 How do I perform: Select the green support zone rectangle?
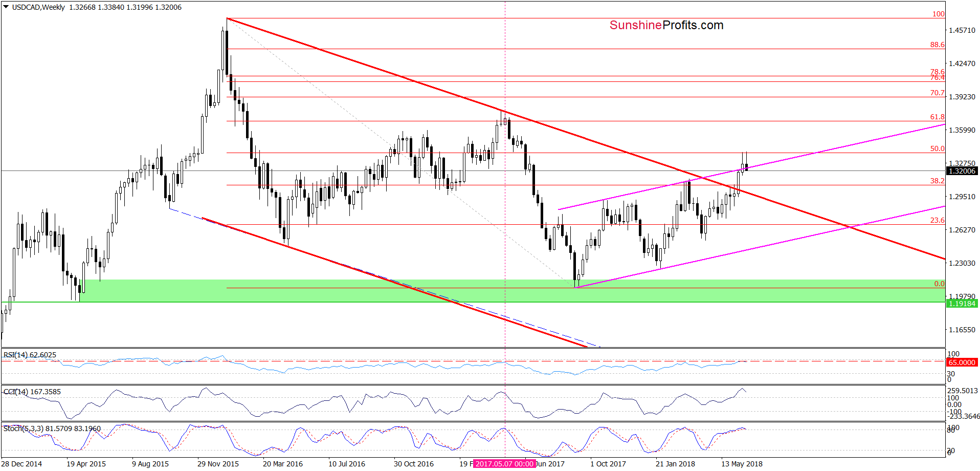coord(512,291)
